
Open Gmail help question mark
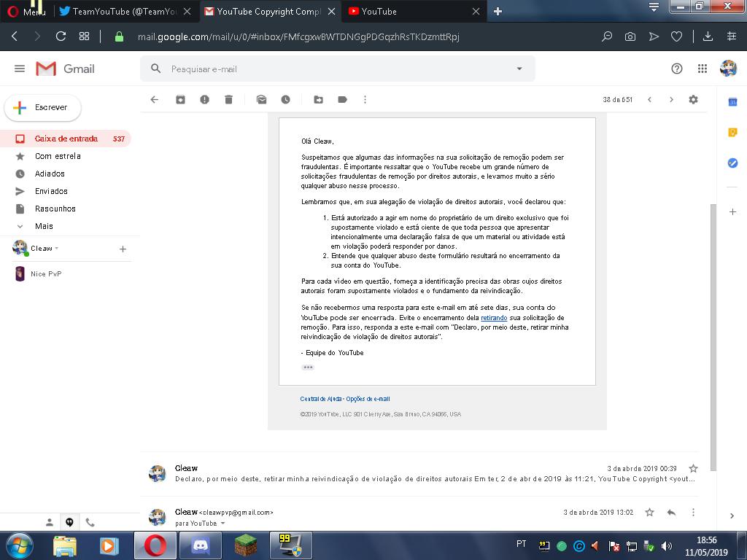pos(676,69)
